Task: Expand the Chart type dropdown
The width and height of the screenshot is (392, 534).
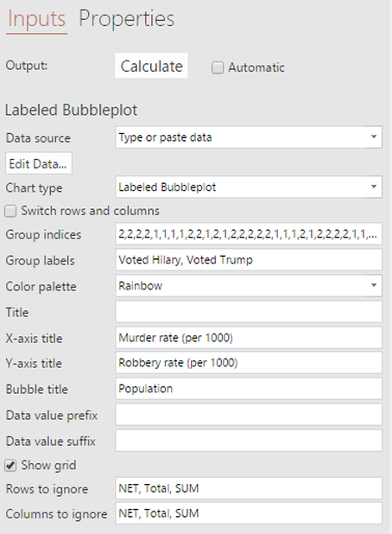Action: [x=249, y=187]
